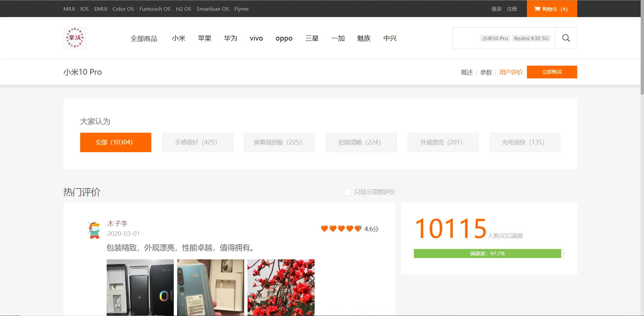Screen dimensions: 644x316
Task: Open 全部商品 menu
Action: click(x=144, y=38)
